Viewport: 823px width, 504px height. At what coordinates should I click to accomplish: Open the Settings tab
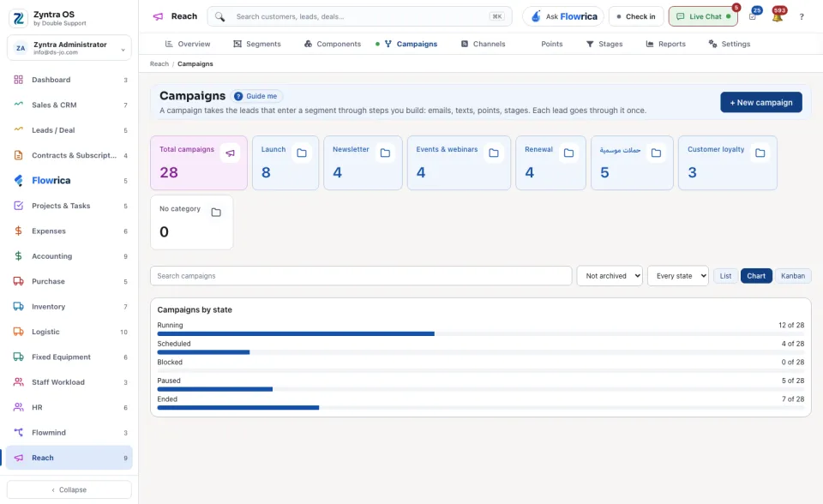click(730, 44)
